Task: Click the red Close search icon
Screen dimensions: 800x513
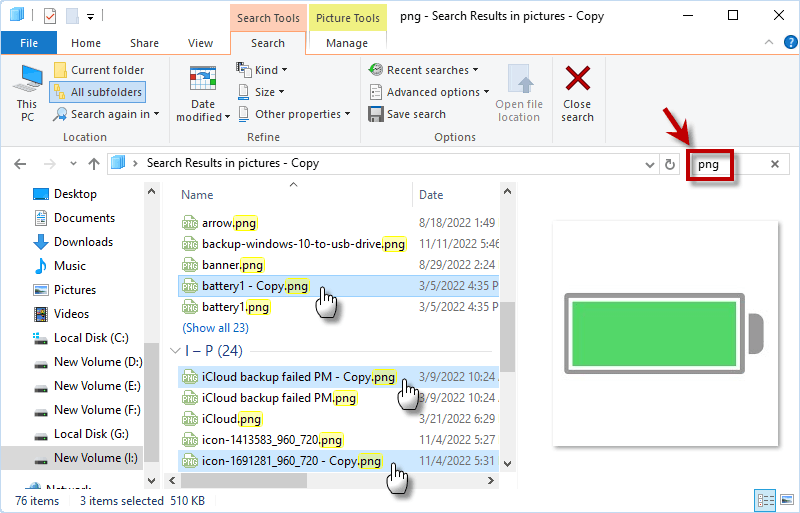Action: tap(577, 80)
